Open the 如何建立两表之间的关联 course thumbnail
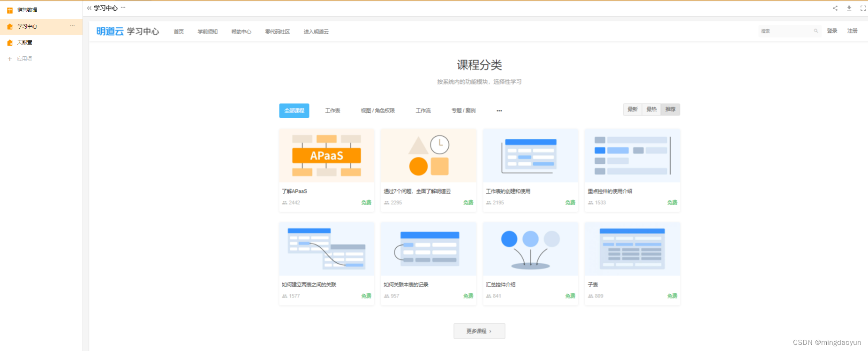This screenshot has height=351, width=868. coord(327,249)
